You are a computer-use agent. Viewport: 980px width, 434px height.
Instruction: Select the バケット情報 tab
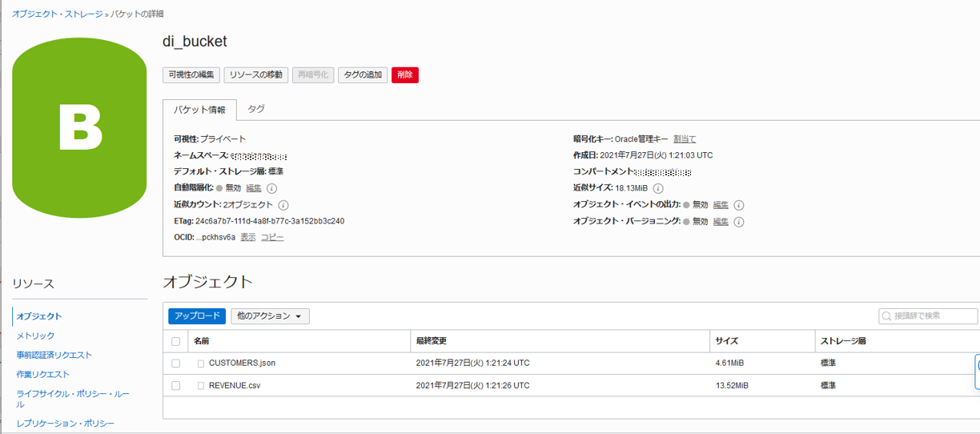[x=199, y=110]
